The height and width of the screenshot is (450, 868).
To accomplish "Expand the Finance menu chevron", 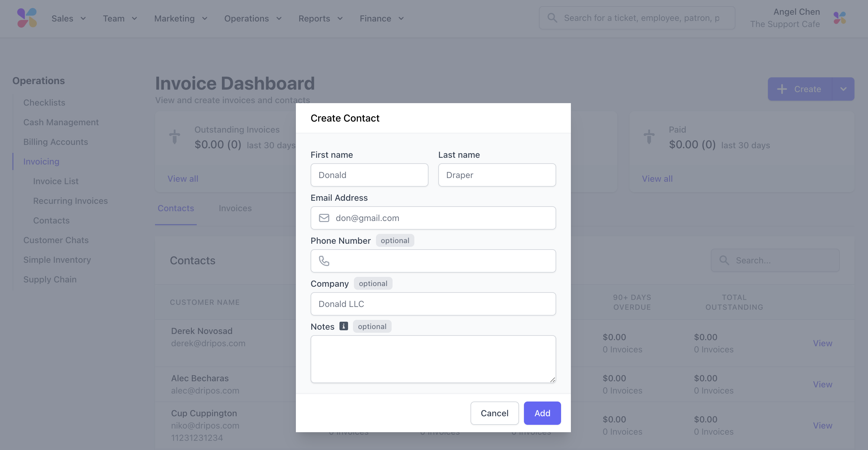I will (401, 18).
